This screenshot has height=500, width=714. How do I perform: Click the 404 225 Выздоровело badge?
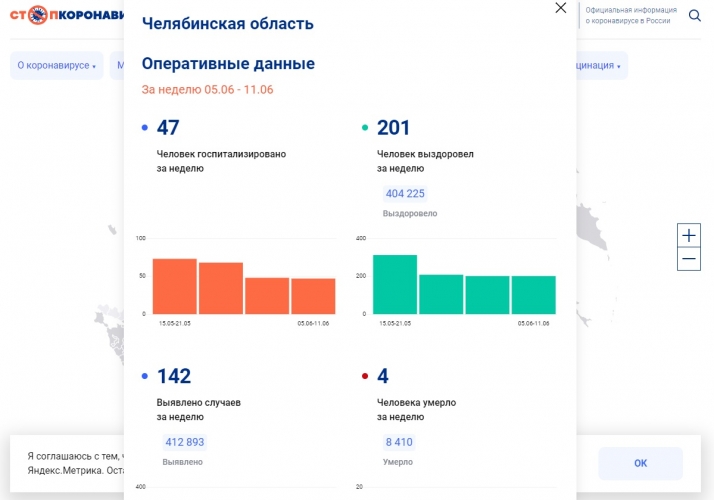point(405,194)
